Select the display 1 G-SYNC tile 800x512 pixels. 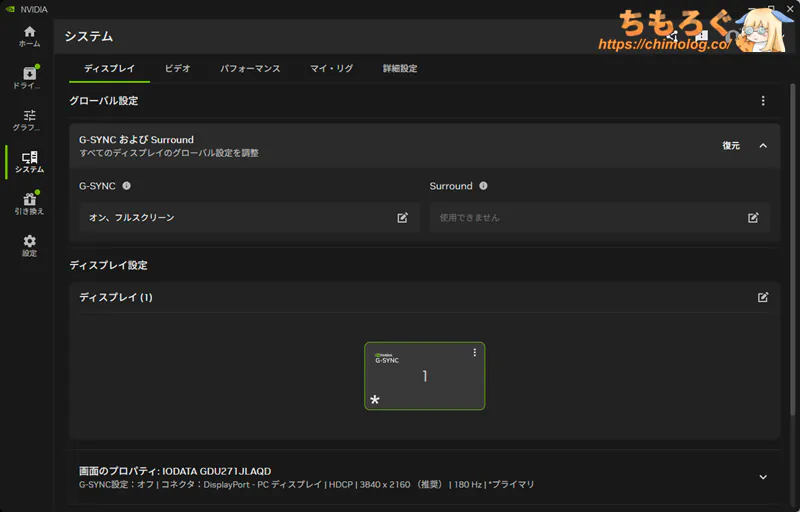pos(424,378)
